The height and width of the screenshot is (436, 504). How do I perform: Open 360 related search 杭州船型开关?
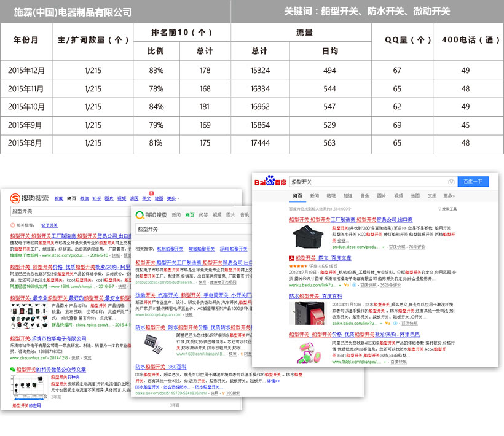(x=170, y=249)
